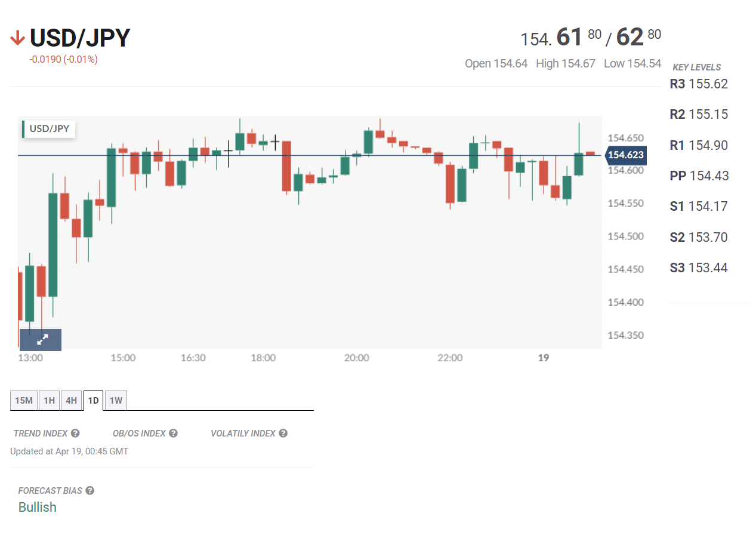This screenshot has height=538, width=756.
Task: Click the R1 154.90 key level
Action: pyautogui.click(x=699, y=145)
